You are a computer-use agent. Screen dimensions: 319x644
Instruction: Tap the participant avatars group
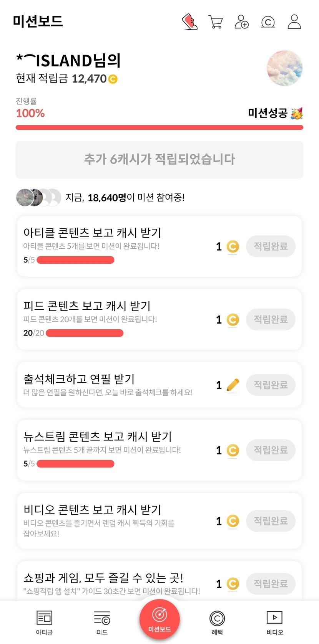(38, 198)
